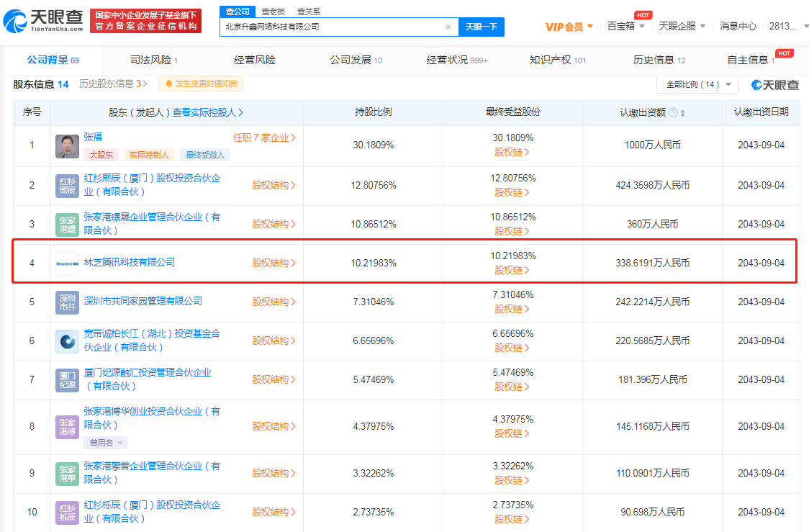Open 林芝腾讯 company logo icon
Image resolution: width=809 pixels, height=532 pixels.
tap(67, 263)
